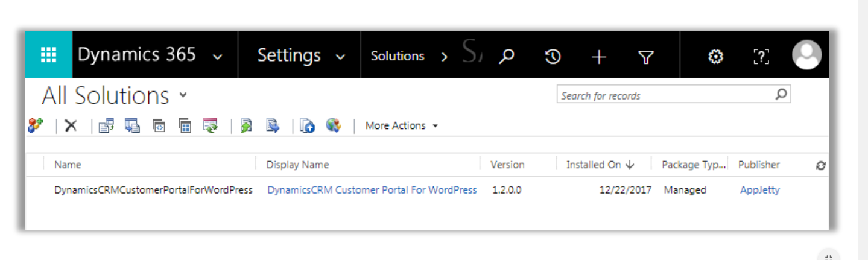Click the page icon with blue right arrow
The image size is (868, 260).
pyautogui.click(x=273, y=125)
